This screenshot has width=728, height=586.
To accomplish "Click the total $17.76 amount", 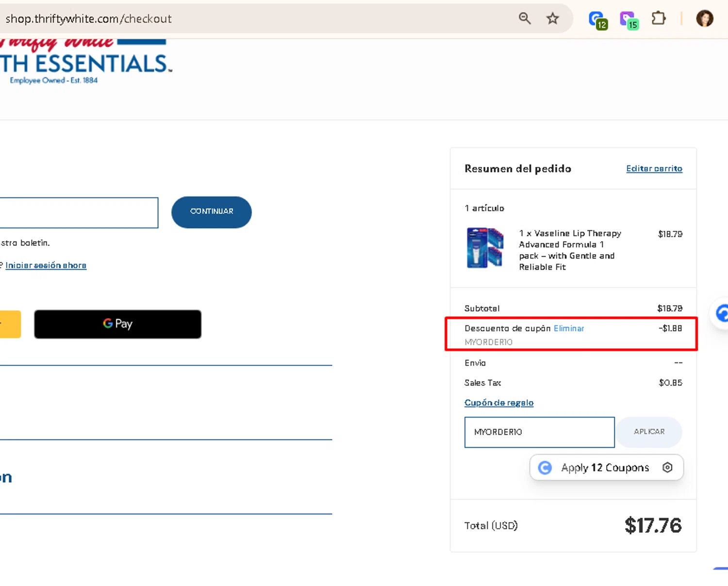I will point(653,525).
